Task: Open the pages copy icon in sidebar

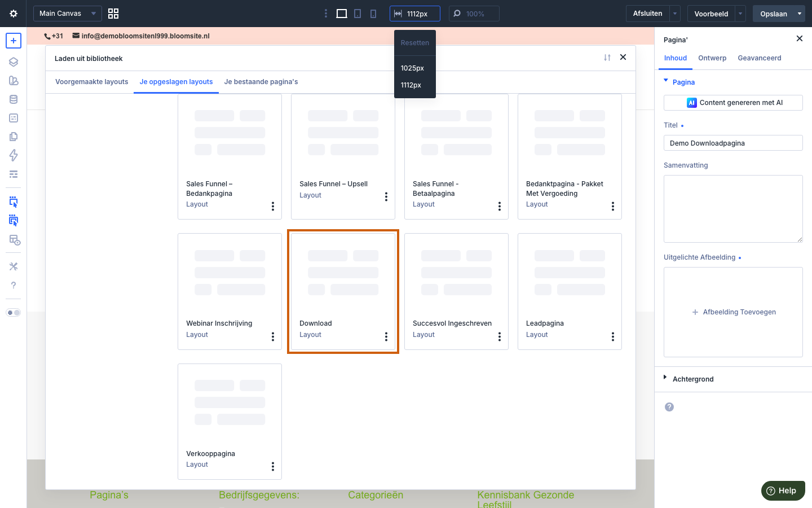Action: (x=14, y=137)
